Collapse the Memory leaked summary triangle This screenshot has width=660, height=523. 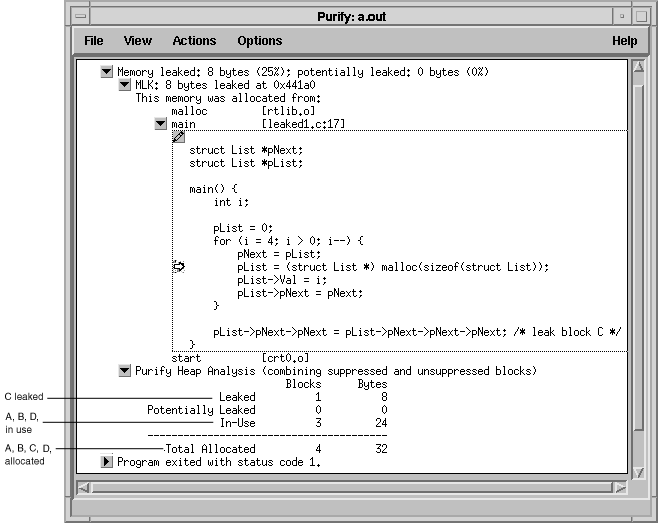point(106,72)
